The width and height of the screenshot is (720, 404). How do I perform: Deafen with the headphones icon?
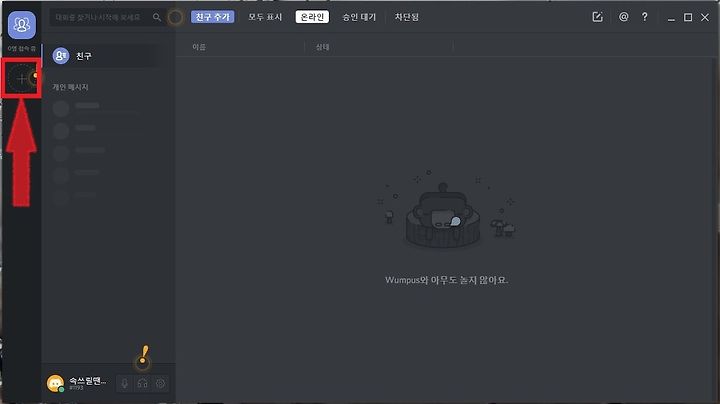pos(142,383)
